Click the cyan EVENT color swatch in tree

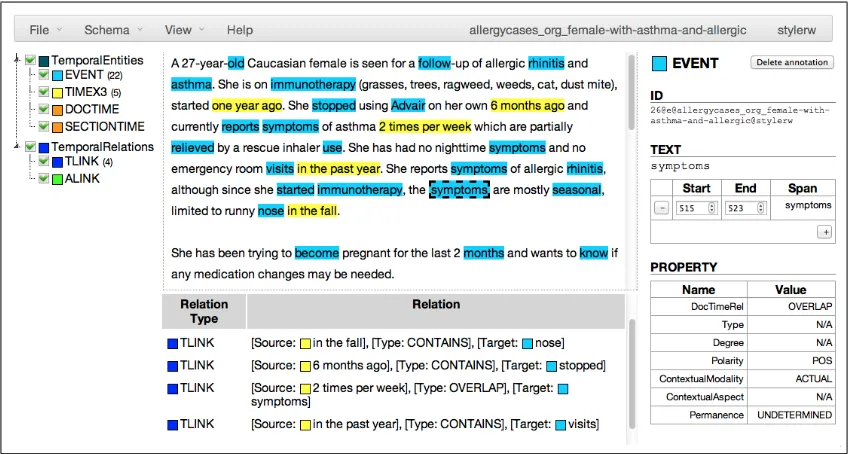(57, 75)
